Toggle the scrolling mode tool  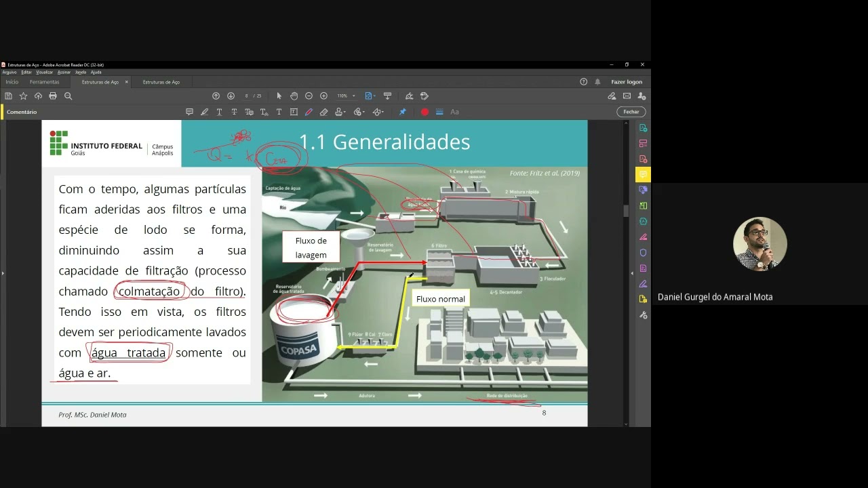coord(387,96)
